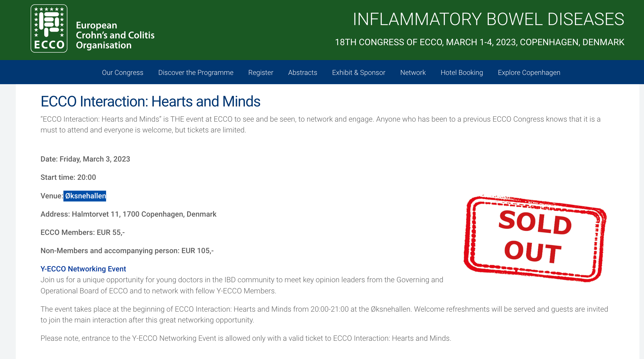Viewport: 644px width, 359px height.
Task: Click the highlighted Øksnehallen venue link
Action: click(x=85, y=196)
